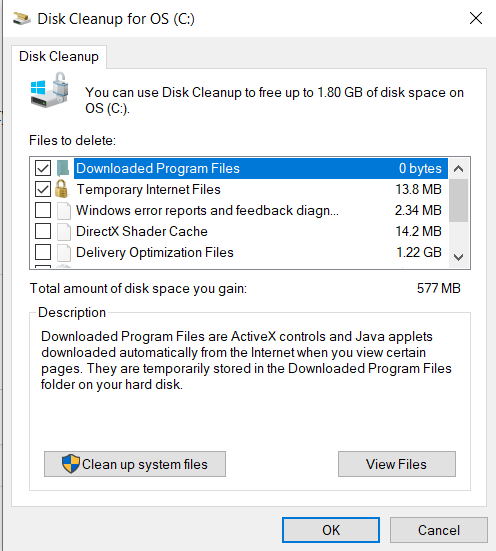The image size is (496, 551).
Task: Click the Delivery Optimization Files page icon
Action: [64, 253]
